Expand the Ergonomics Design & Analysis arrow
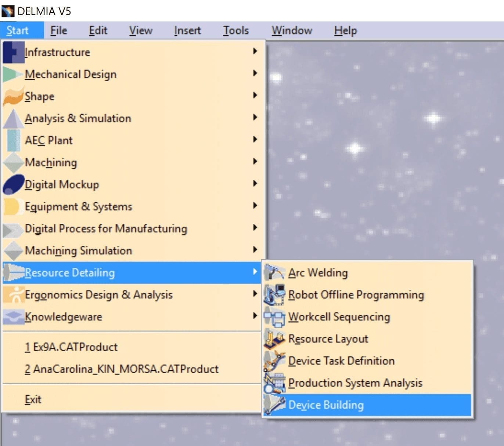This screenshot has width=504, height=446. [x=255, y=294]
